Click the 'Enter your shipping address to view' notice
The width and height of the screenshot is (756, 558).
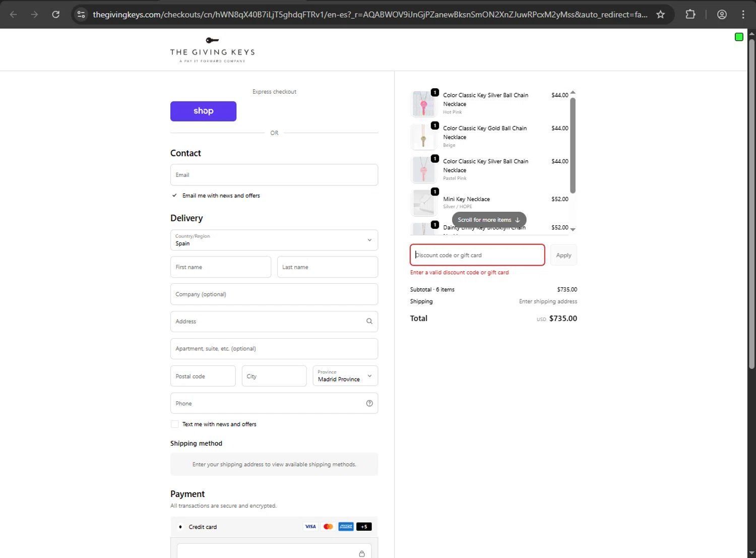(274, 464)
